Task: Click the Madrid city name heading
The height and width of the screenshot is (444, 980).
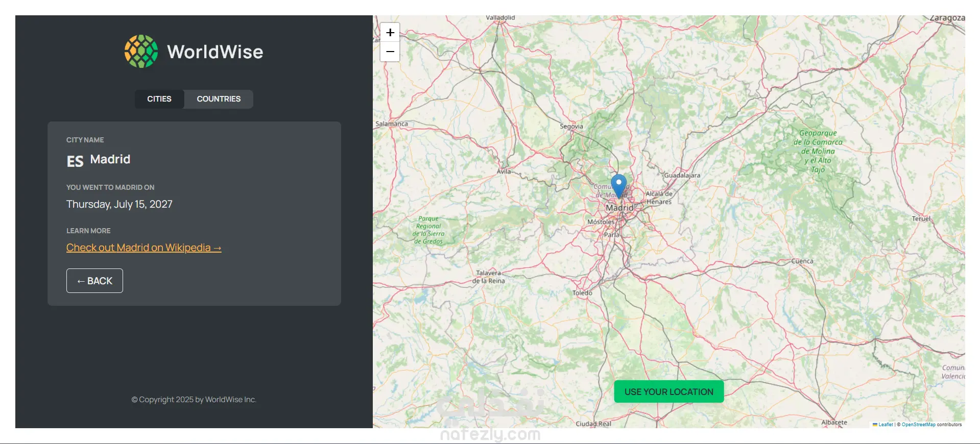Action: click(x=110, y=159)
